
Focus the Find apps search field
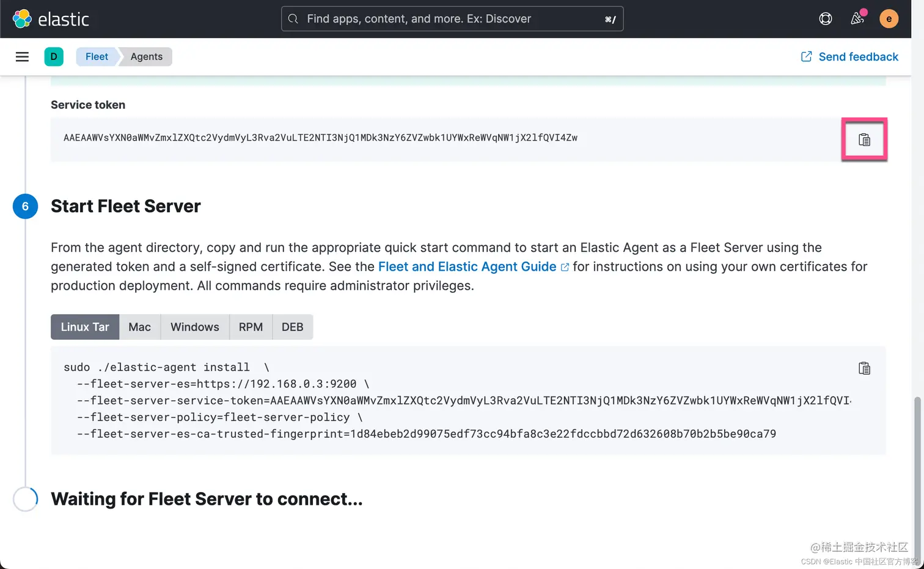coord(452,19)
